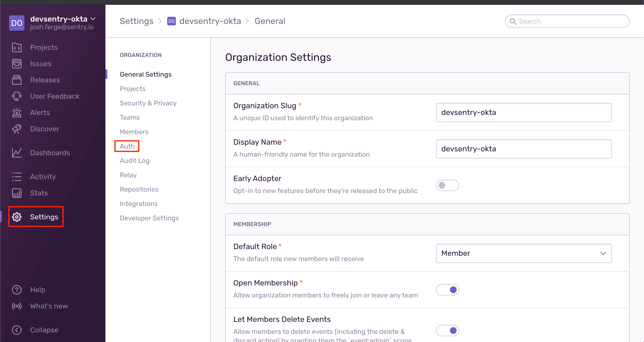The width and height of the screenshot is (644, 342).
Task: Click the Alerts icon in sidebar
Action: pos(16,112)
